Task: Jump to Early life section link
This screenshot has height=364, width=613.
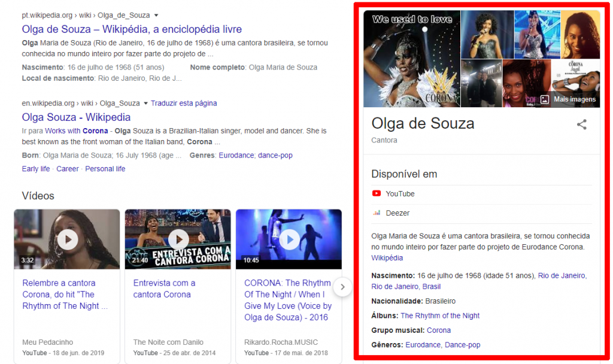Action: tap(36, 169)
